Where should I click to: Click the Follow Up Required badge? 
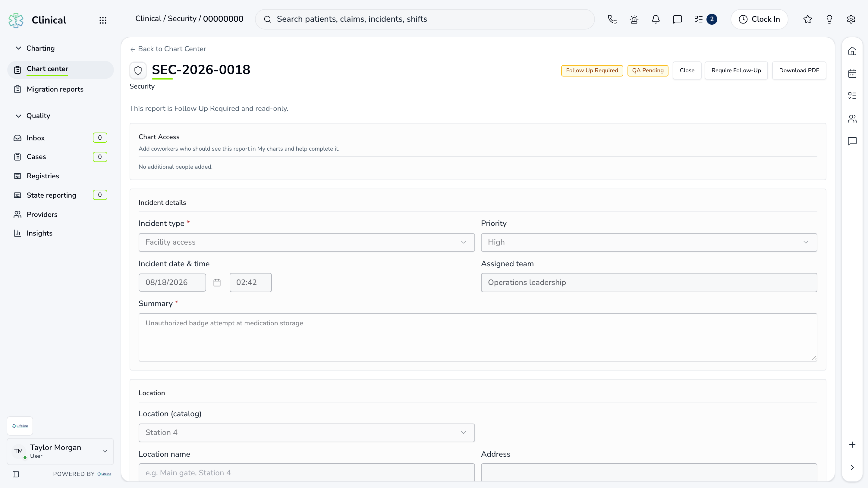point(592,70)
